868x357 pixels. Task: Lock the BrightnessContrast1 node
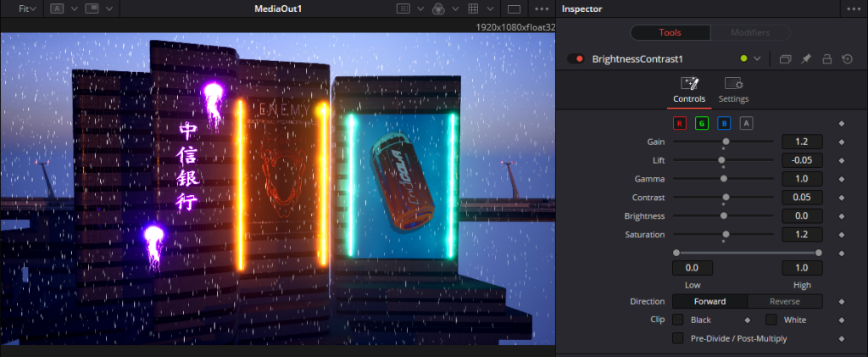click(826, 59)
